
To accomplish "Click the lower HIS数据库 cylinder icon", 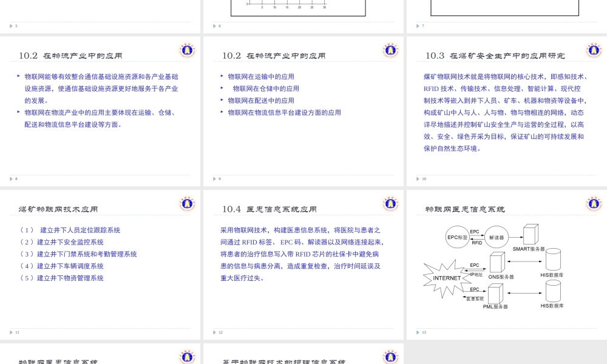I will pos(554,292).
